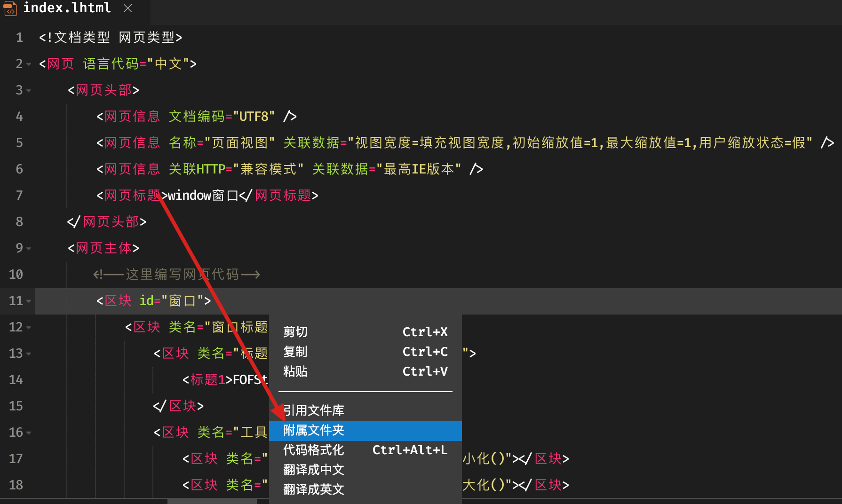Image resolution: width=842 pixels, height=504 pixels.
Task: Run 代码格式化 from the context menu
Action: [365, 450]
